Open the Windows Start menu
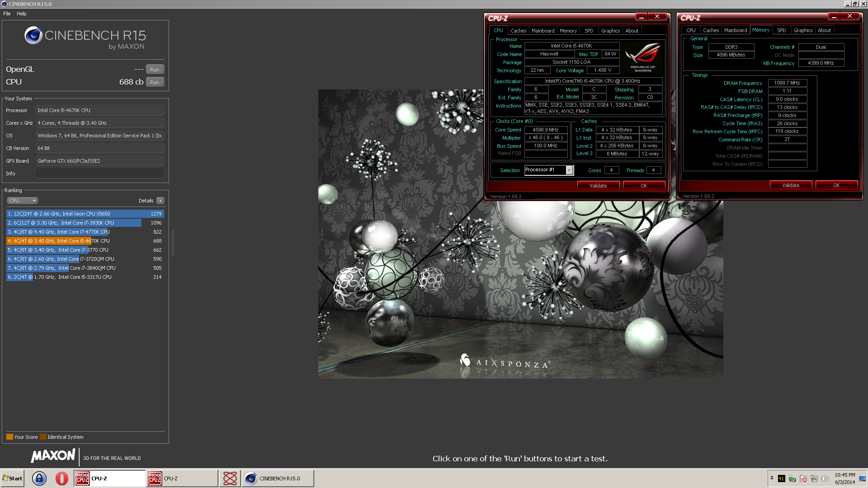 (x=13, y=479)
